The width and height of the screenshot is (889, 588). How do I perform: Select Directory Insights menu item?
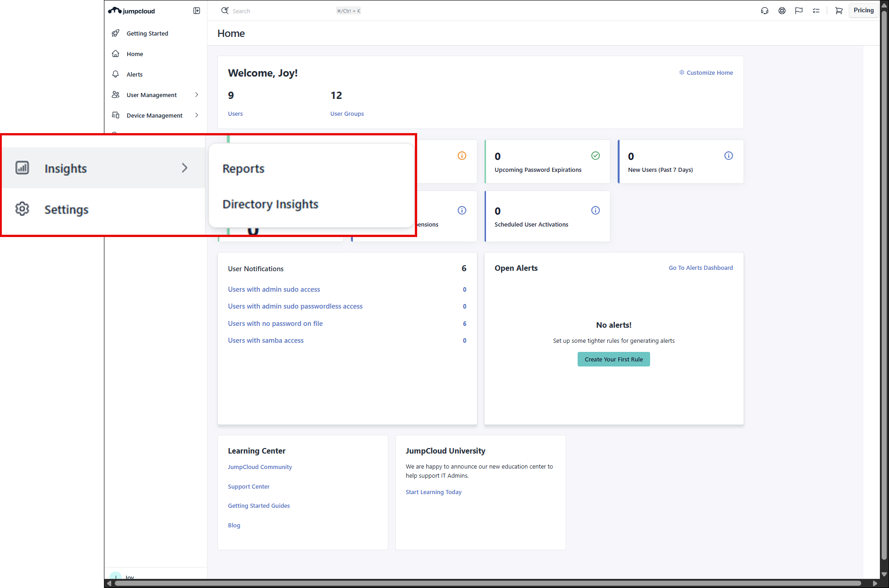[270, 204]
